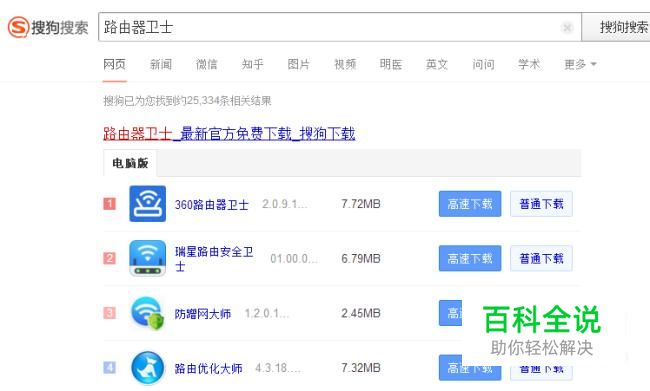Open the 360路由器卫士 name link

(x=211, y=204)
